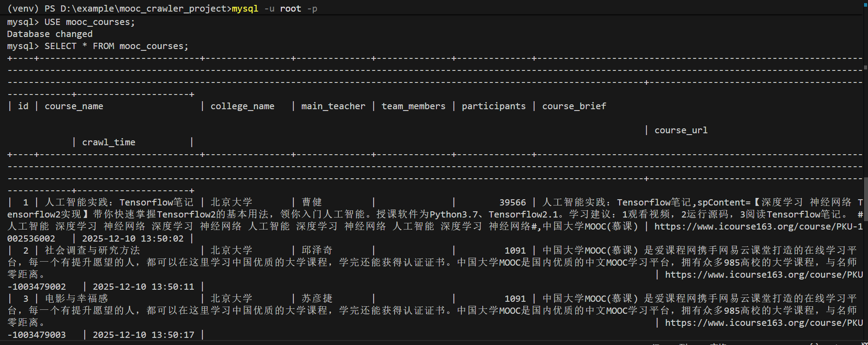Open the course URL above crawl time 13:50:11
Image resolution: width=868 pixels, height=345 pixels.
click(x=764, y=275)
